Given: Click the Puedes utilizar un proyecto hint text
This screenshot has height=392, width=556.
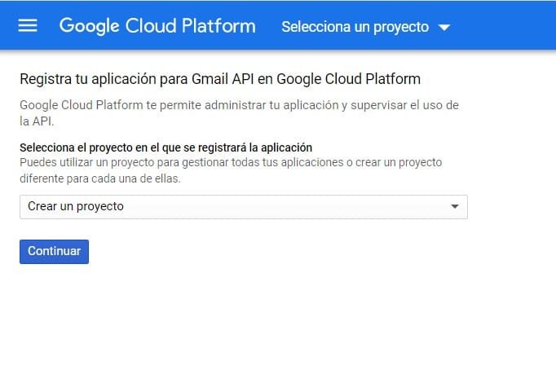Looking at the screenshot, I should [231, 170].
